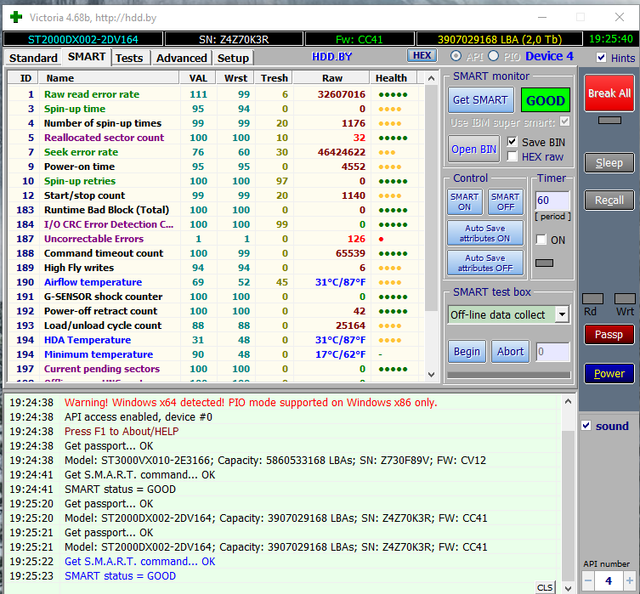Click the drive model ST2000DX002-2DV164 header
The height and width of the screenshot is (594, 640).
83,39
